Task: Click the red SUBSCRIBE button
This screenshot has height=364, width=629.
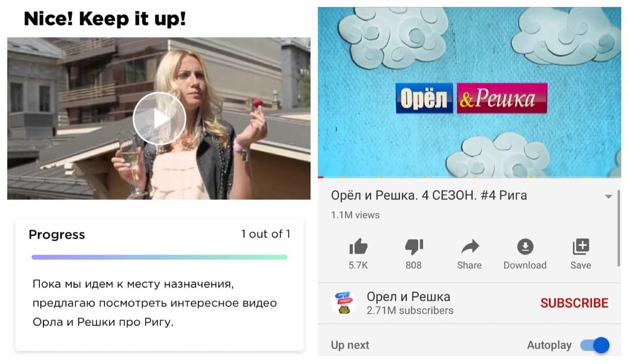Action: 574,303
